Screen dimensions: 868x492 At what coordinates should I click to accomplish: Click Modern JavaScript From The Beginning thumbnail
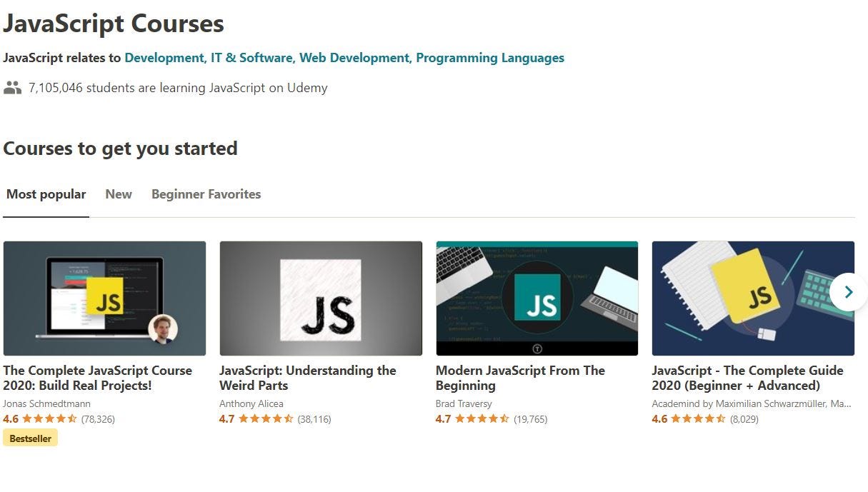click(x=537, y=298)
